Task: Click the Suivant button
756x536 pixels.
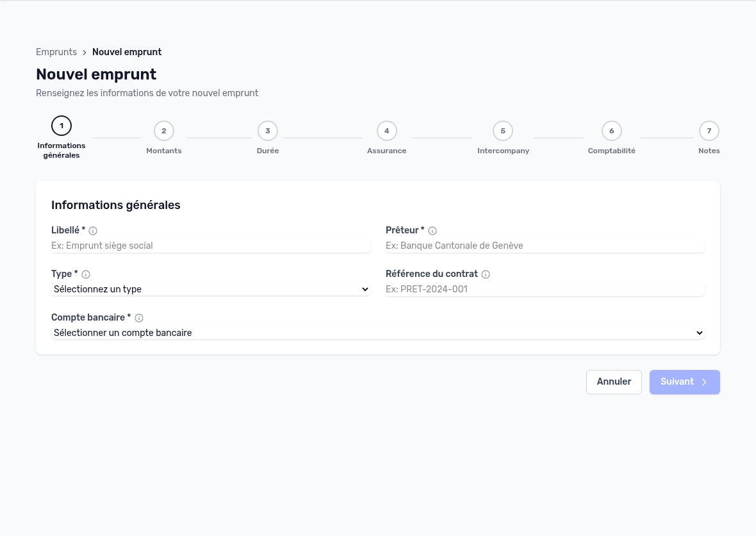Action: [685, 382]
